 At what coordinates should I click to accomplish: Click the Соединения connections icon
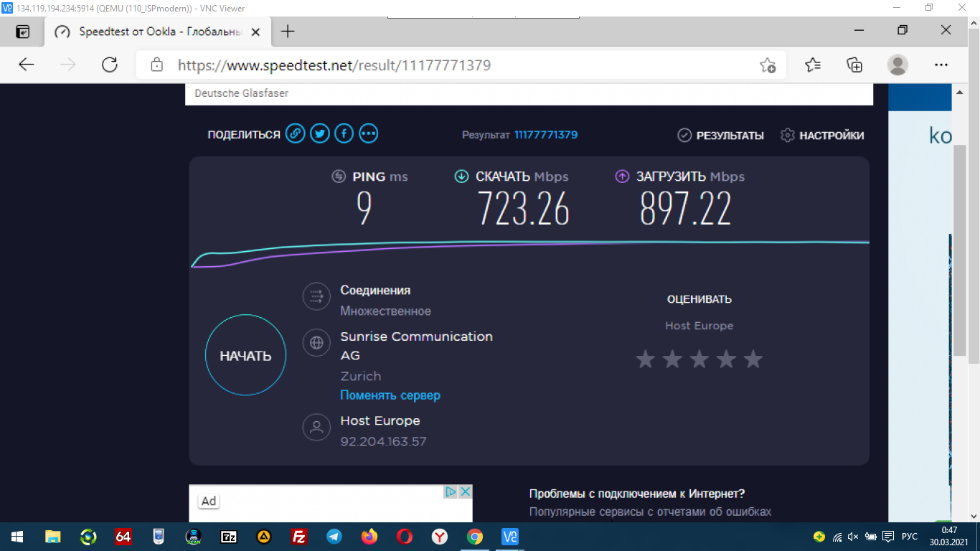[x=316, y=296]
